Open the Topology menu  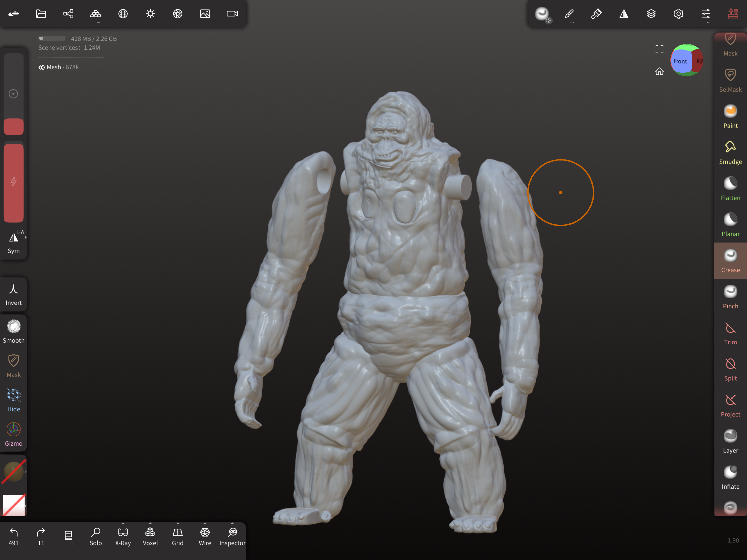pyautogui.click(x=96, y=14)
